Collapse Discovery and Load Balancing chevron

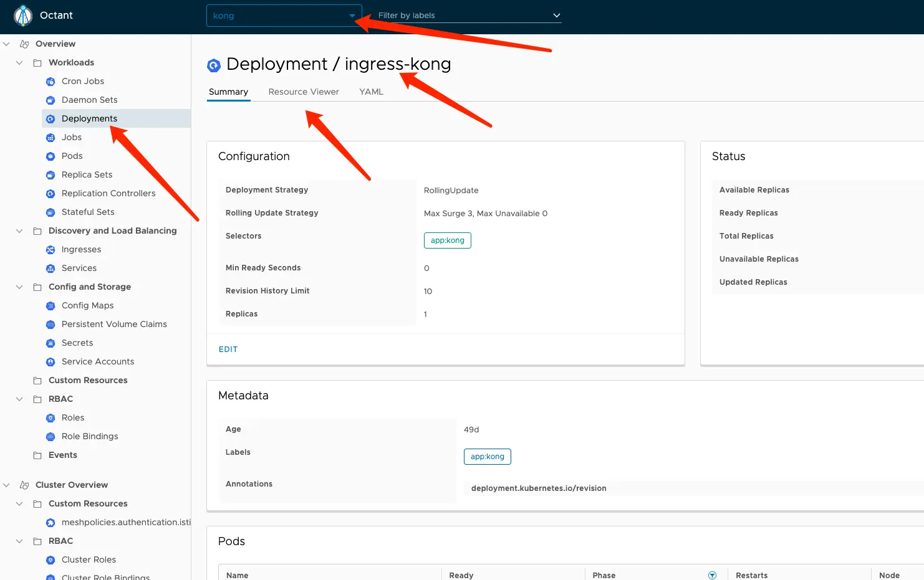click(19, 231)
